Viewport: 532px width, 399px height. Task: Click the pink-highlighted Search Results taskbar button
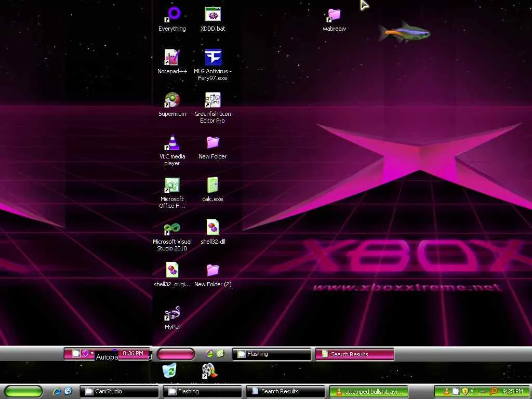tap(354, 354)
